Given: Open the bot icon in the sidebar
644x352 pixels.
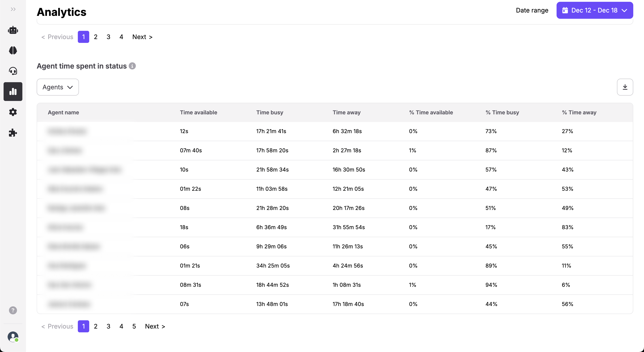Looking at the screenshot, I should (x=13, y=30).
